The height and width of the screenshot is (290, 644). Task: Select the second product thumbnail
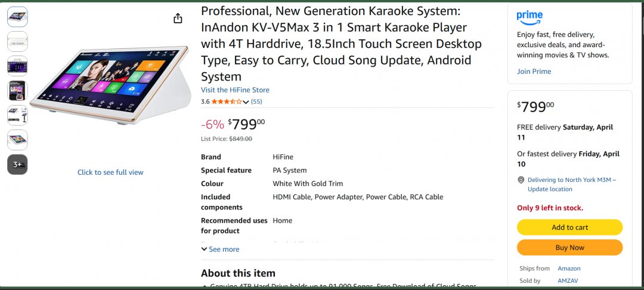[17, 41]
